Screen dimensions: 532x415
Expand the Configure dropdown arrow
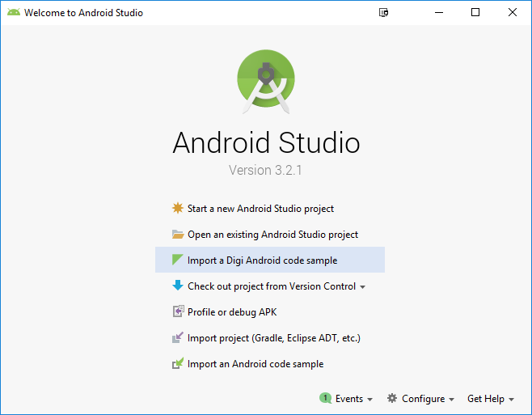[x=451, y=400]
